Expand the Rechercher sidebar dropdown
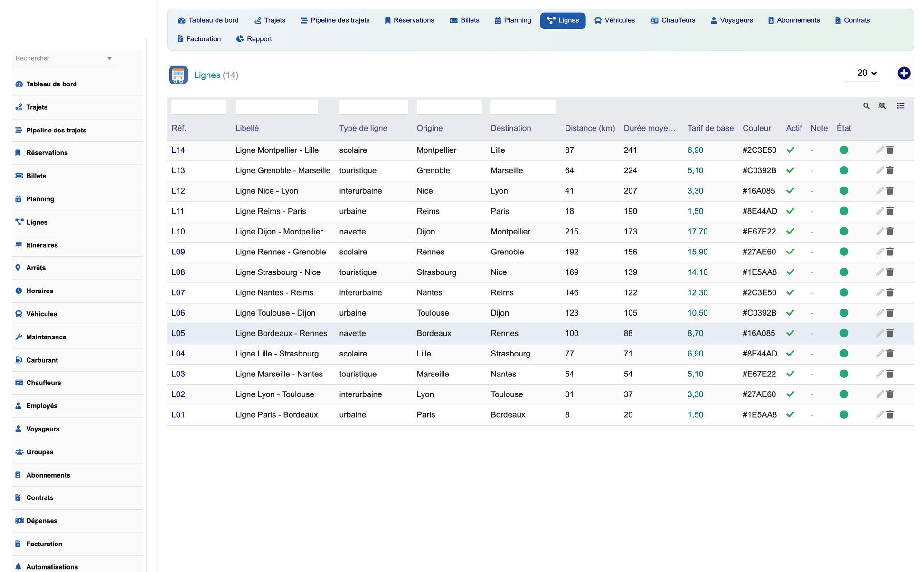The height and width of the screenshot is (572, 924). point(109,58)
